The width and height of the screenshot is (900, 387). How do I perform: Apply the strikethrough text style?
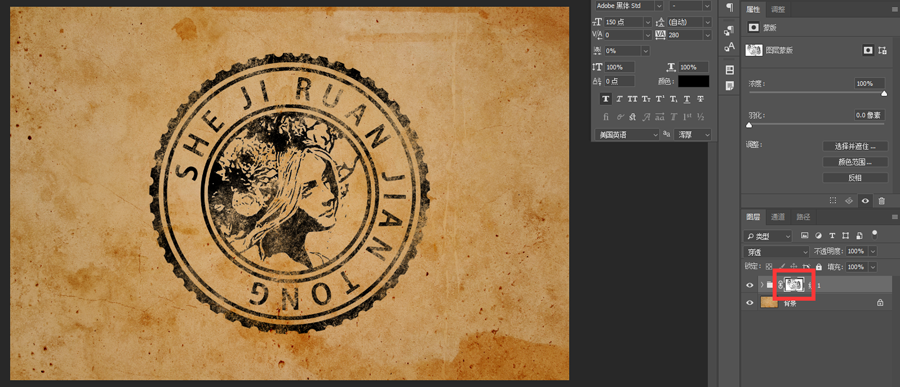[x=700, y=99]
